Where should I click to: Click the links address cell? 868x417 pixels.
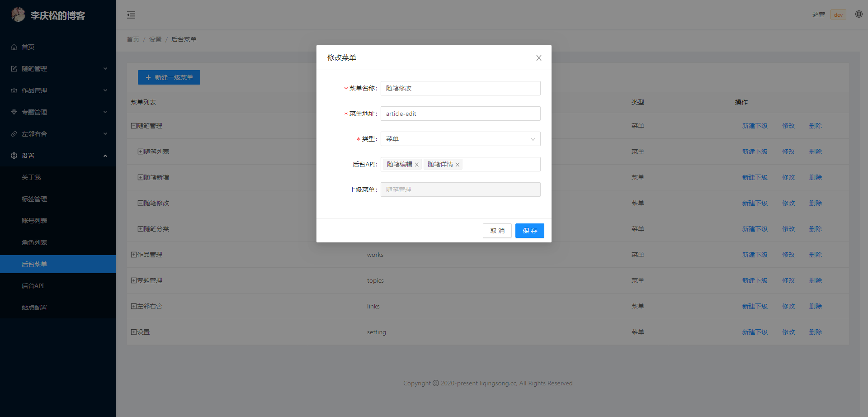373,306
